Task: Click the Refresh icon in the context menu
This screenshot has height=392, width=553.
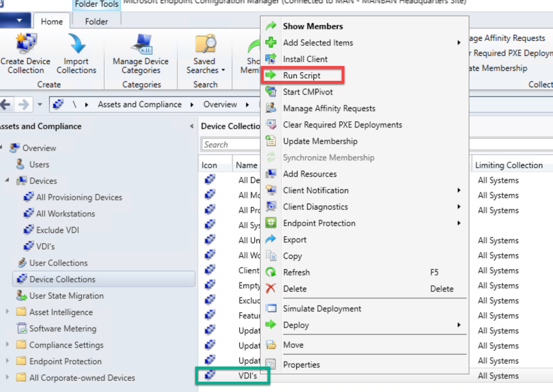Action: coord(271,272)
